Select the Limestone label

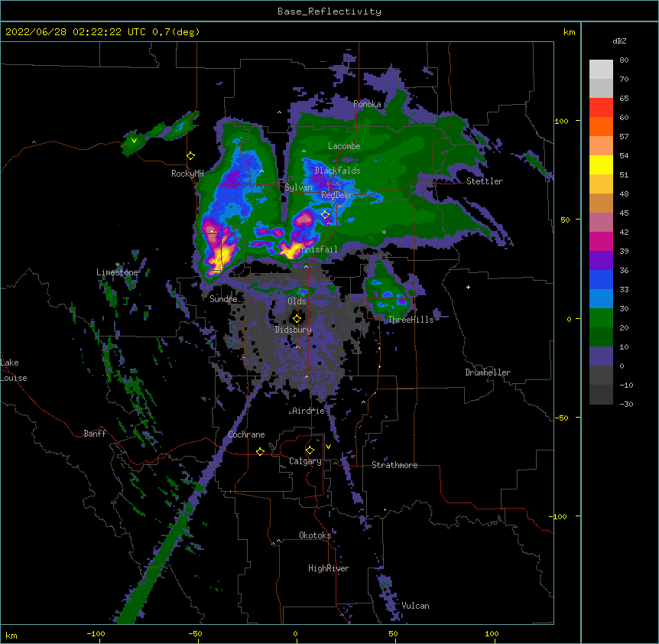(117, 272)
